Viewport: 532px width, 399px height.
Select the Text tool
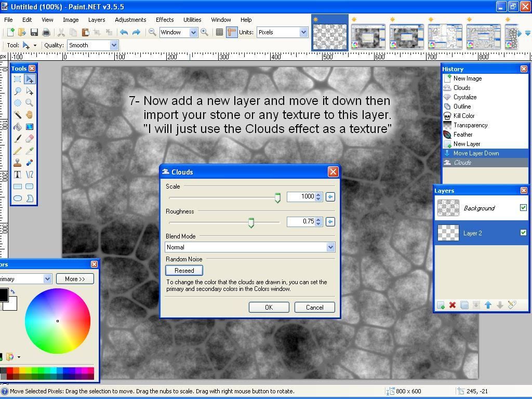pos(17,175)
